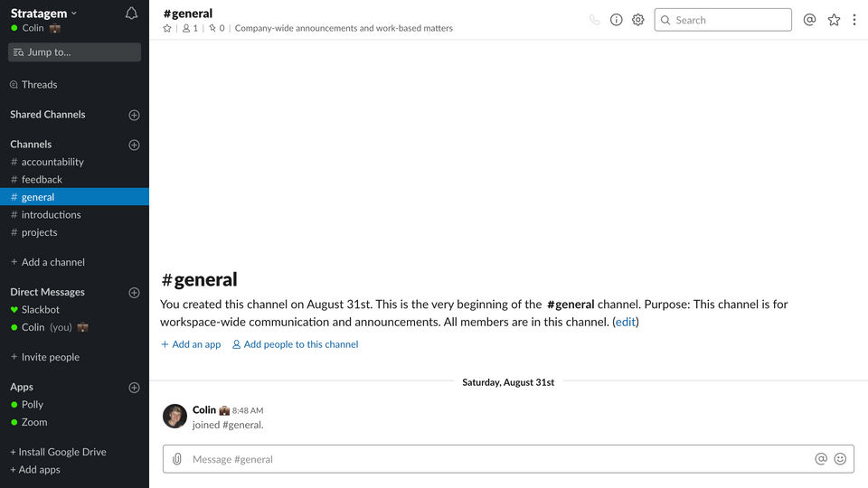Open channel settings gear icon
This screenshot has width=868, height=488.
coord(638,20)
